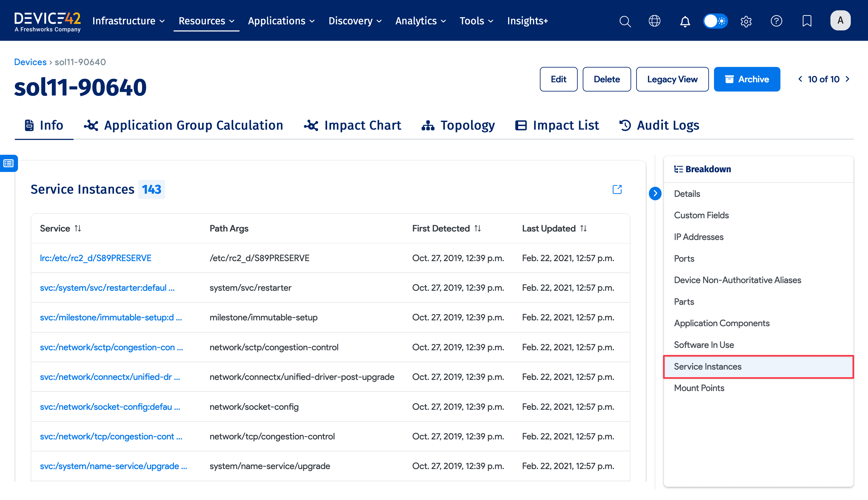The image size is (868, 500).
Task: Switch to the Topology tab
Action: click(458, 125)
